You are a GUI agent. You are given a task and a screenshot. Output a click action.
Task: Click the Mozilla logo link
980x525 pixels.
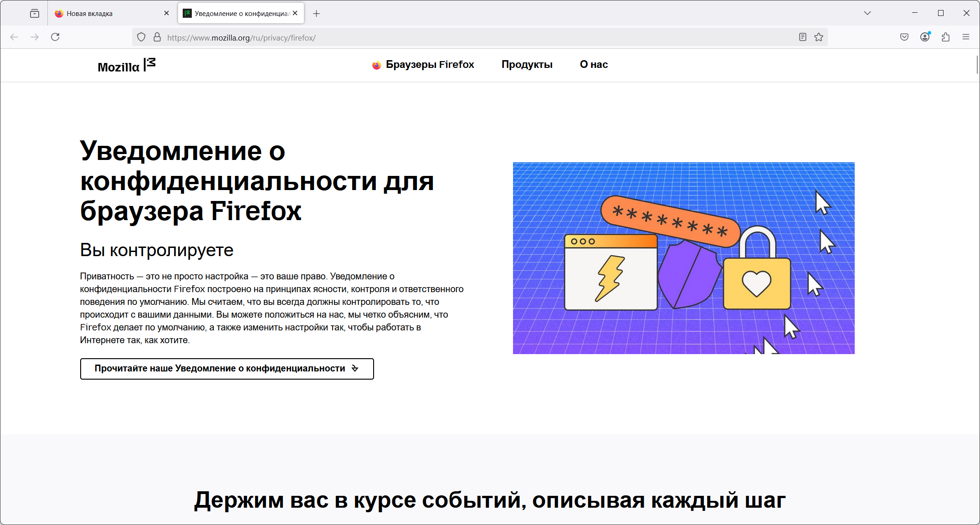point(127,66)
